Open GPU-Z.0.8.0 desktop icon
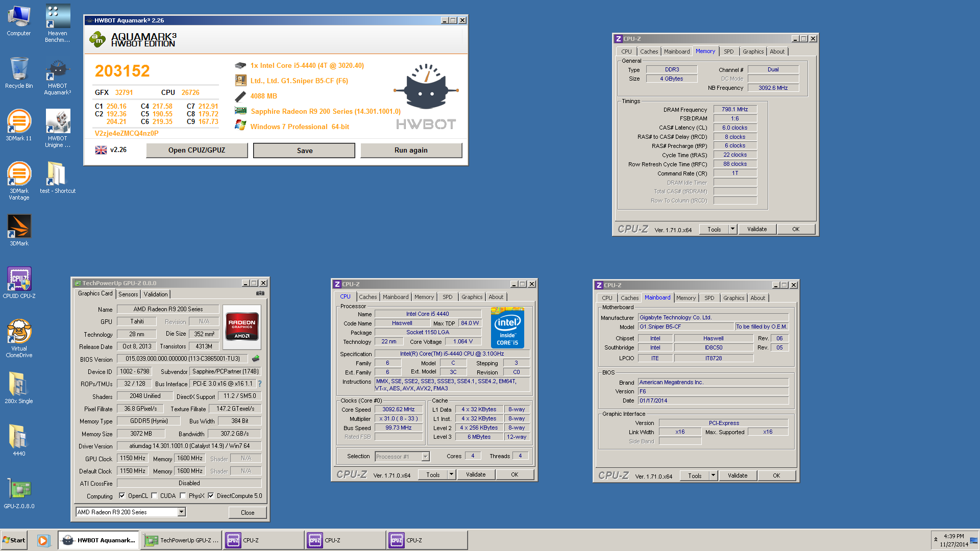Viewport: 980px width, 551px height. (19, 493)
